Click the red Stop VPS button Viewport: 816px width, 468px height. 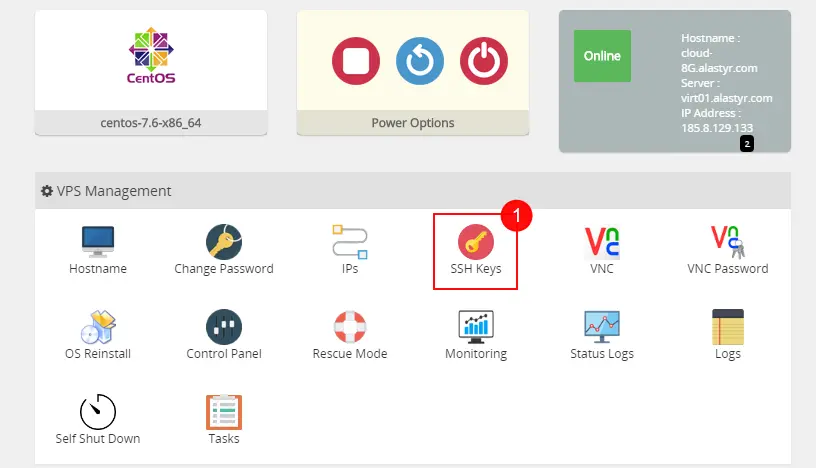(x=356, y=61)
